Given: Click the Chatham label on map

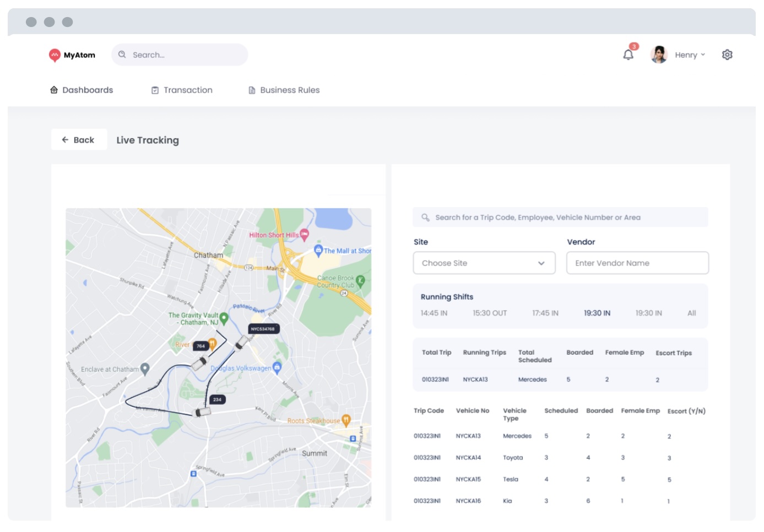Looking at the screenshot, I should coord(208,255).
